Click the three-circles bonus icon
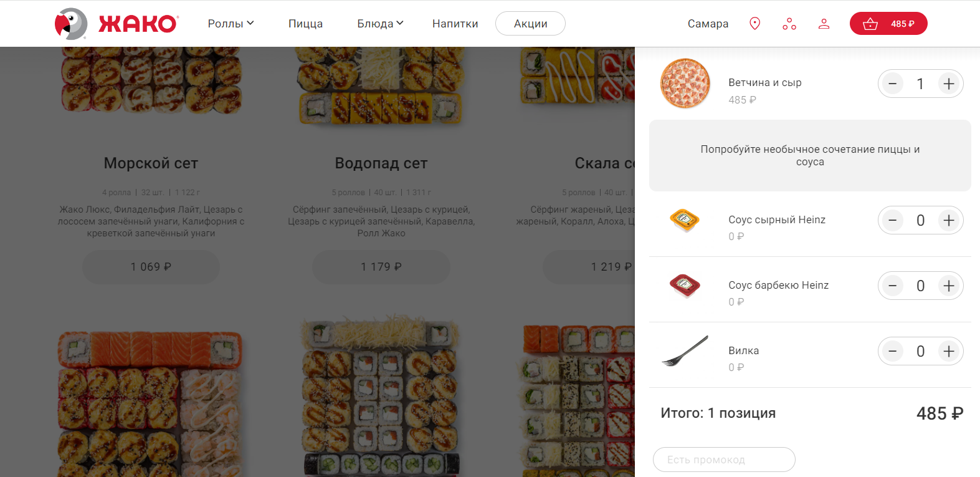Screen dimensions: 980x477 click(789, 24)
